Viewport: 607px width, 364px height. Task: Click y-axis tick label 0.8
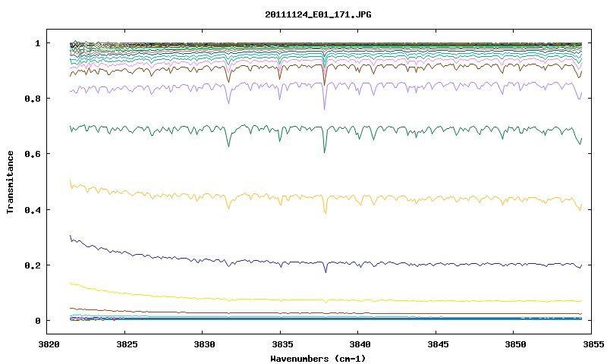click(x=33, y=99)
